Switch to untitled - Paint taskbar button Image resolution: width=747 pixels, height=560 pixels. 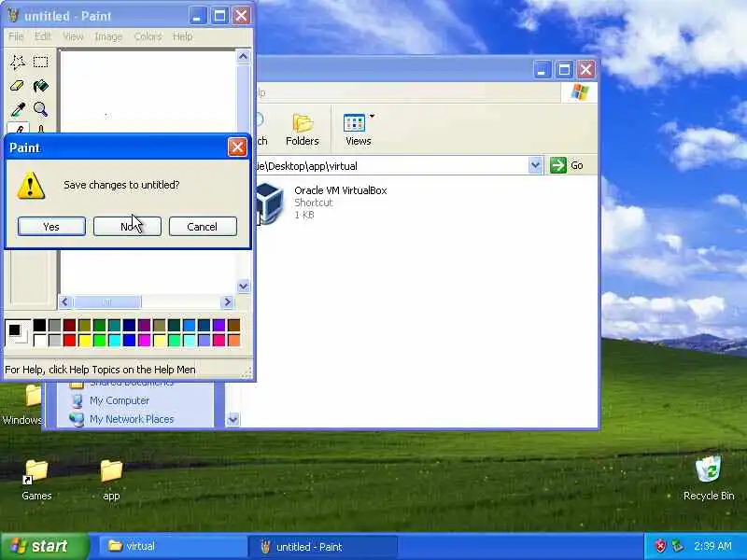[322, 547]
